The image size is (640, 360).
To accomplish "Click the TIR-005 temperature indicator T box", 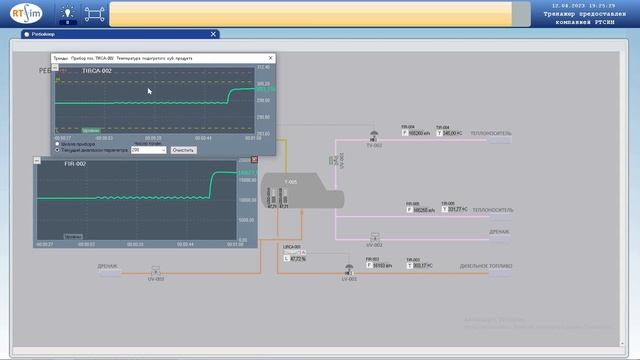I will click(x=444, y=209).
